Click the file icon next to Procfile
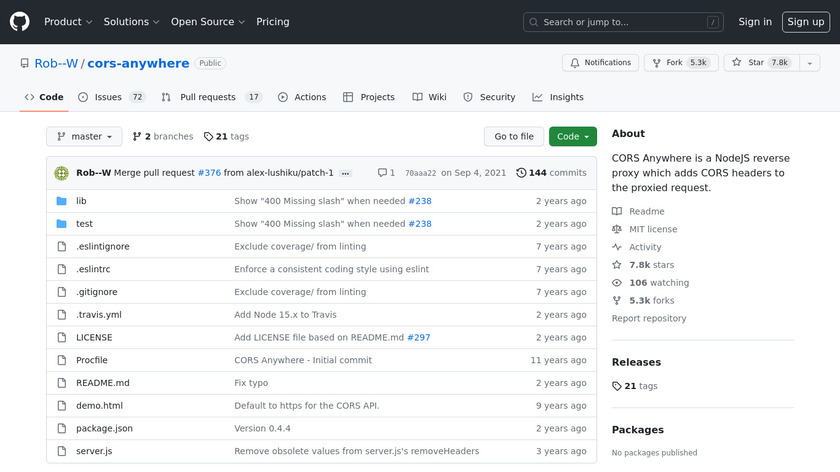Screen dimensions: 840x472 point(62,360)
